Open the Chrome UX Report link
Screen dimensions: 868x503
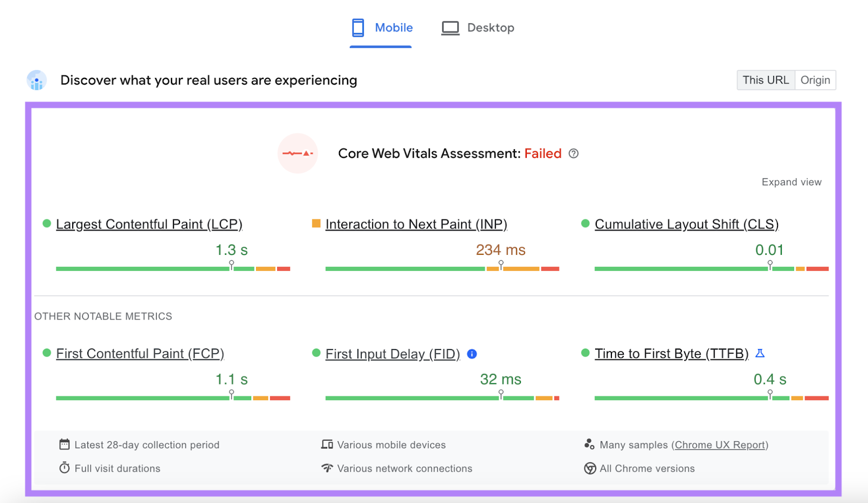click(x=720, y=444)
